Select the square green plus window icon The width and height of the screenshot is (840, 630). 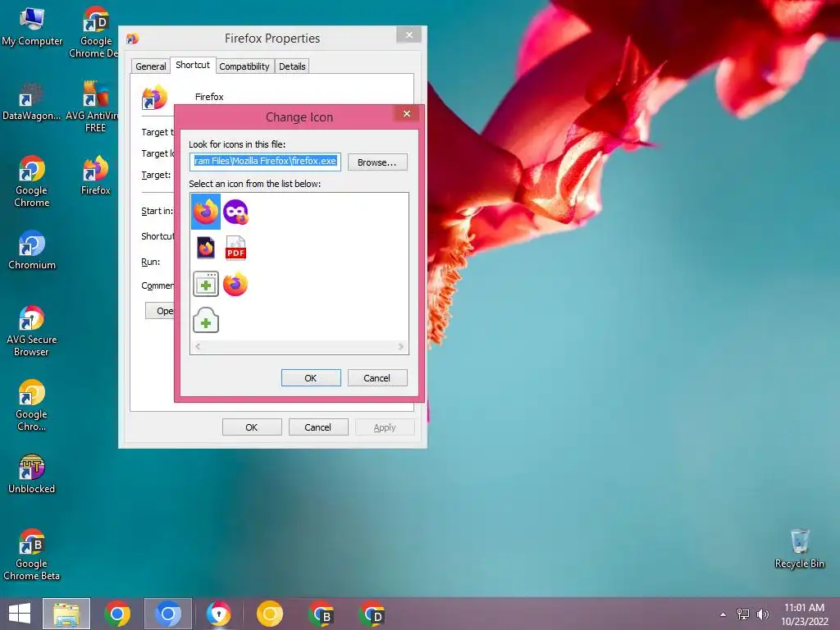click(x=206, y=284)
